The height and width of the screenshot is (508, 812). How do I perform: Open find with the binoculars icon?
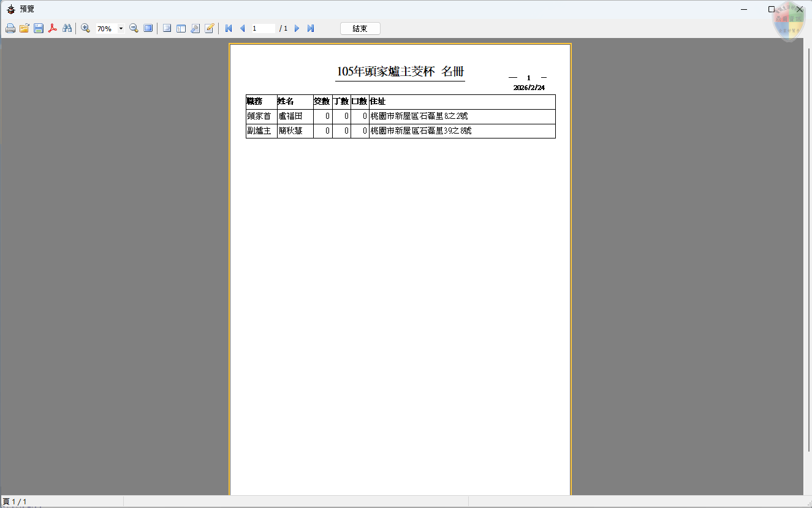67,28
